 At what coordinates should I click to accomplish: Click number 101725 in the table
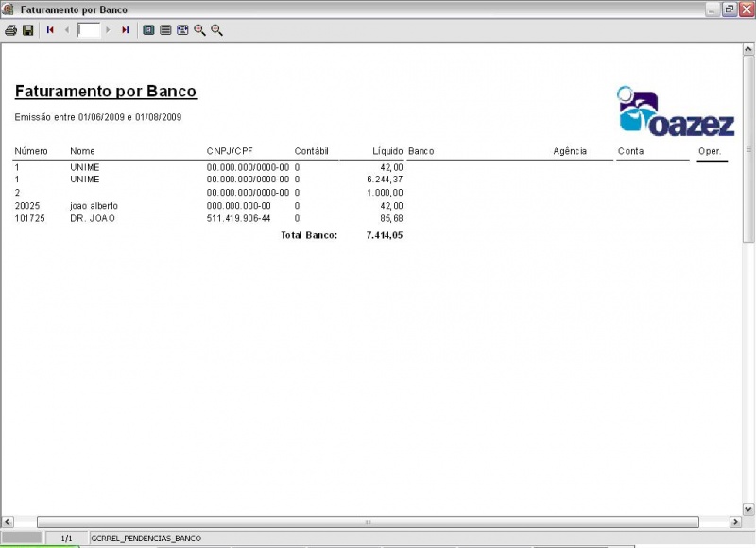click(x=30, y=219)
